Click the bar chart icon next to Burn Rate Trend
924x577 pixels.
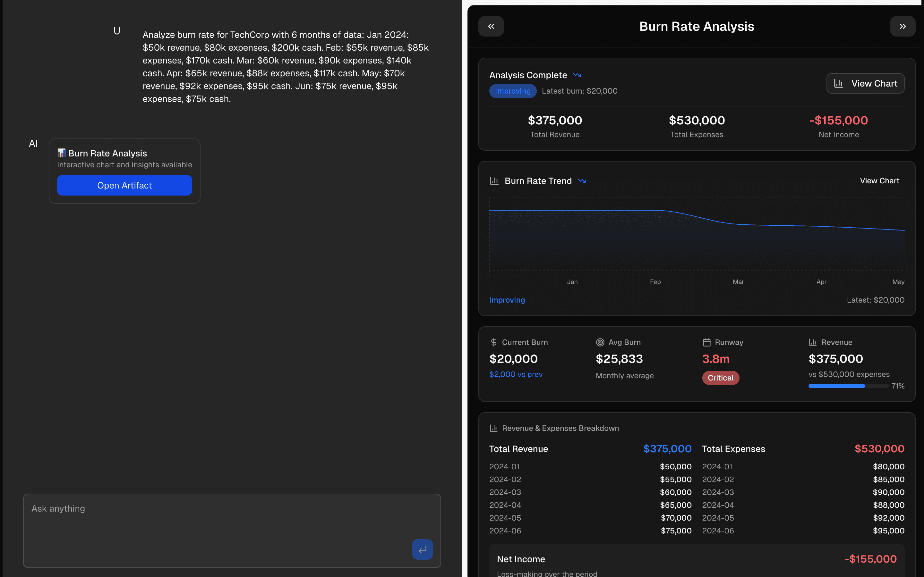pos(494,181)
